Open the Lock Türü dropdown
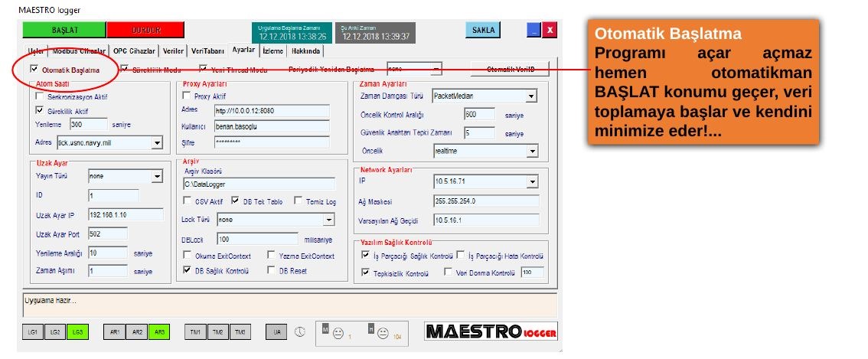The image size is (868, 359). 329,220
